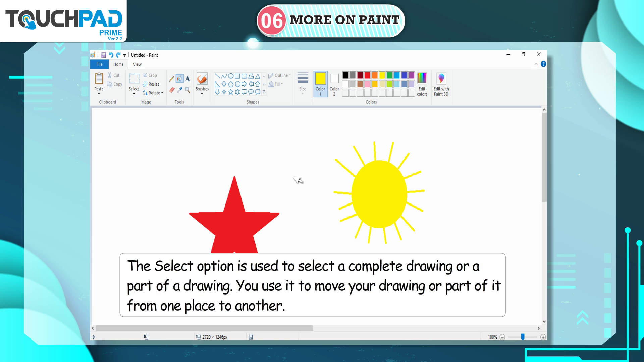The height and width of the screenshot is (362, 644).
Task: Click the Undo arrow icon
Action: click(111, 55)
